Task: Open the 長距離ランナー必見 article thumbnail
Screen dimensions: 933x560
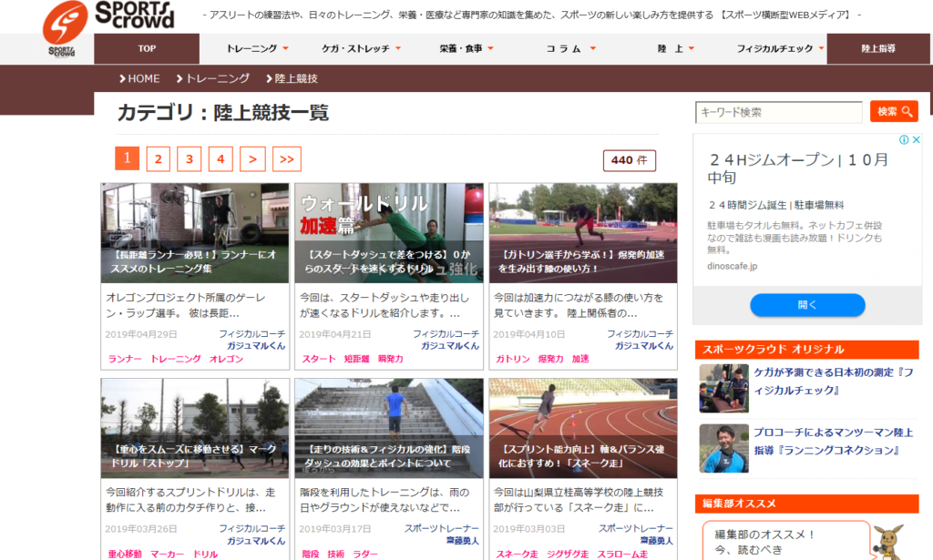Action: point(195,233)
